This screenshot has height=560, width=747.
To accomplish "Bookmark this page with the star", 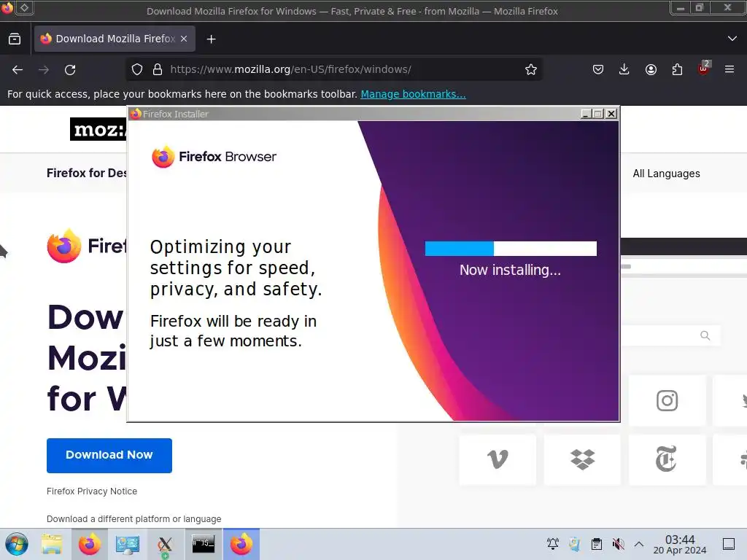I will (531, 69).
